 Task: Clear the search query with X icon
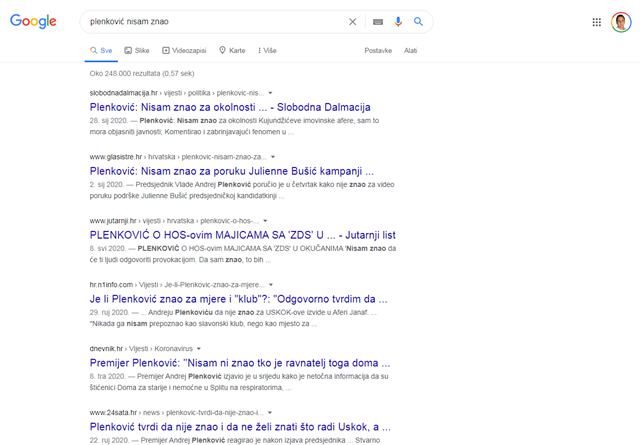[352, 21]
